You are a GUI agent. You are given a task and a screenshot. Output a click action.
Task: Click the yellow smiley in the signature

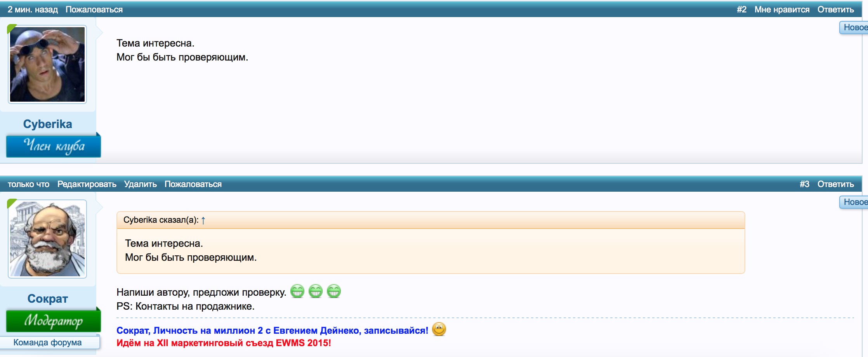pos(439,329)
